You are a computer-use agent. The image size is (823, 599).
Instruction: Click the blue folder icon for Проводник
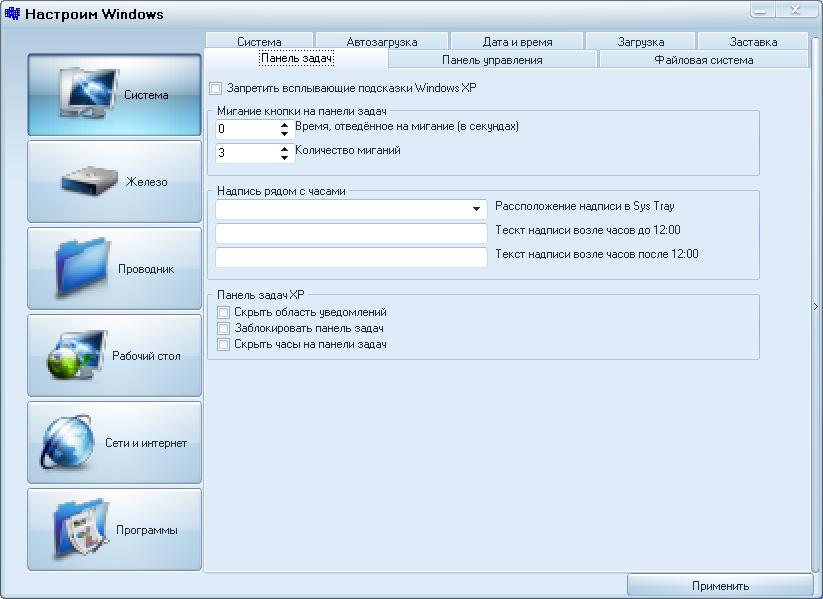click(x=82, y=268)
